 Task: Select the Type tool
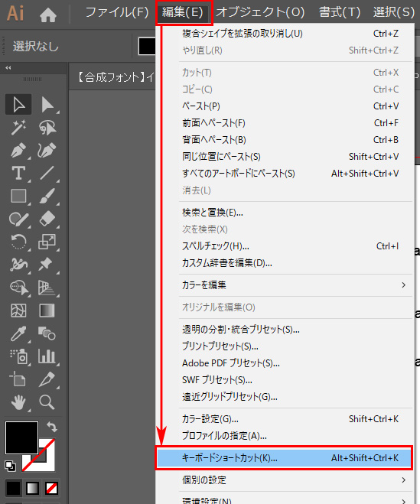tap(18, 173)
